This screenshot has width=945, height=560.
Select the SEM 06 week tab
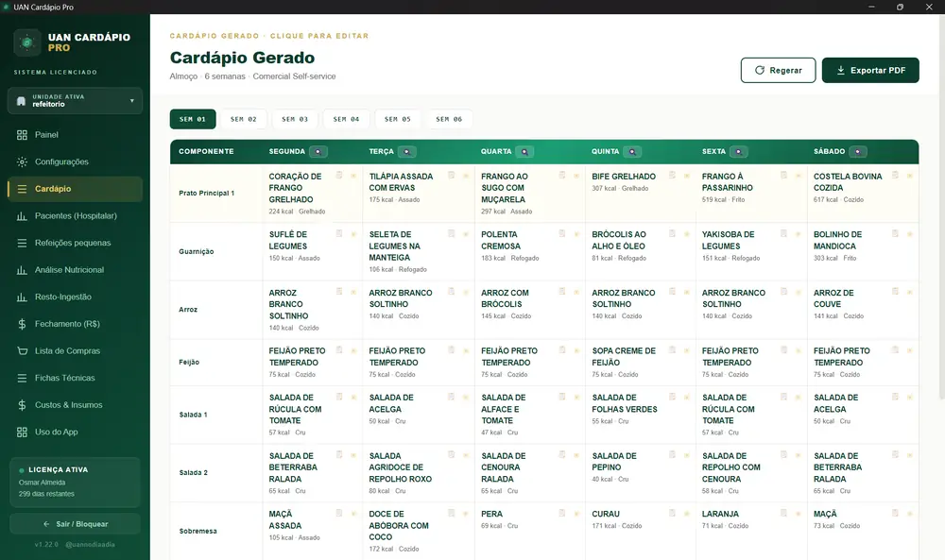pos(449,119)
